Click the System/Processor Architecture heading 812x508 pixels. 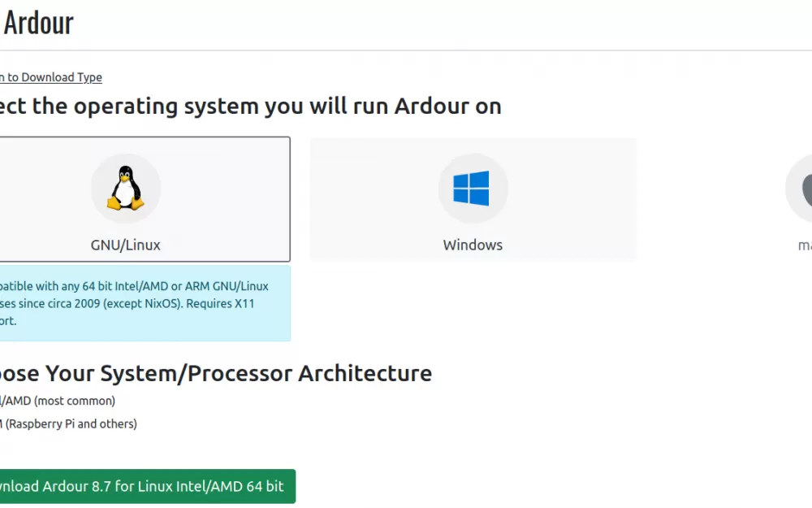click(216, 373)
